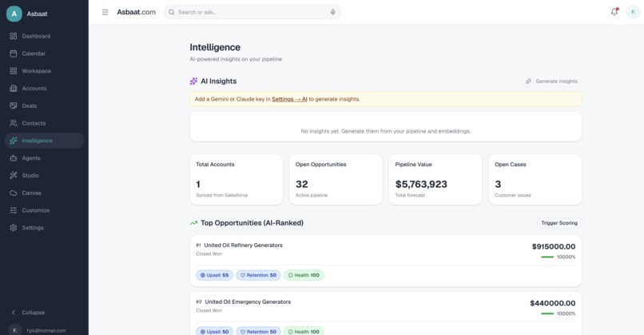Toggle sidebar with hamburger menu icon

(x=105, y=12)
